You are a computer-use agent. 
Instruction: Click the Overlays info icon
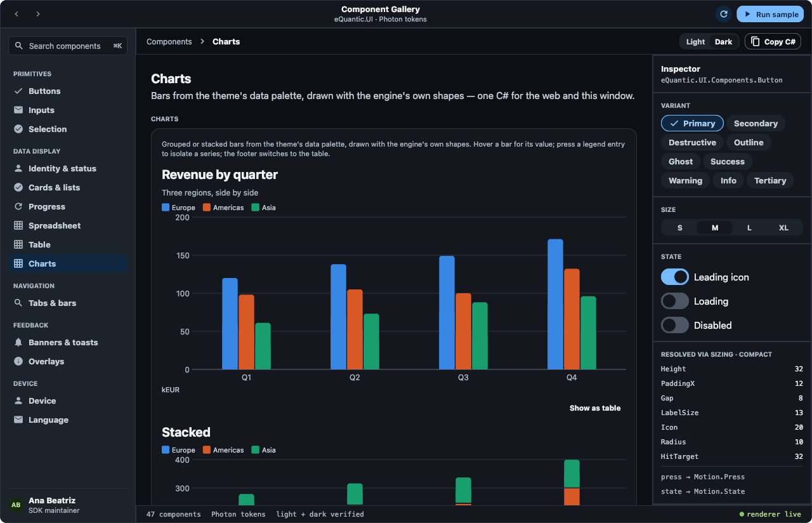pyautogui.click(x=18, y=361)
